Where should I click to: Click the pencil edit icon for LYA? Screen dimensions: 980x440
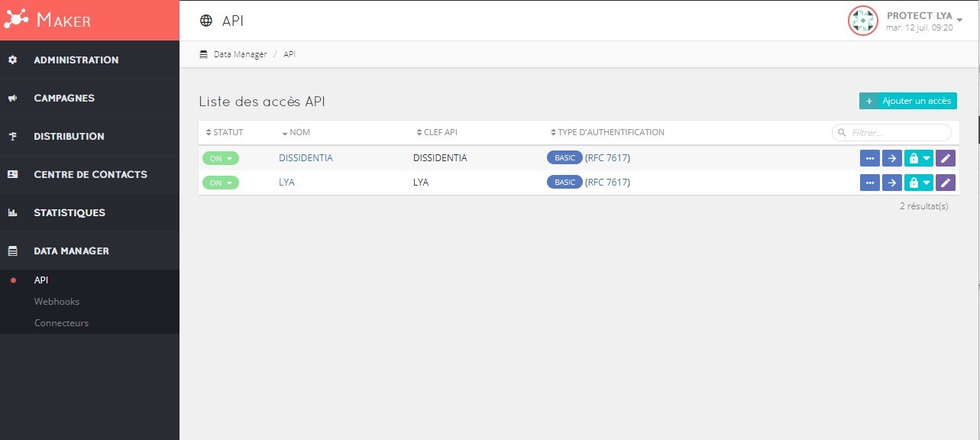tap(946, 183)
